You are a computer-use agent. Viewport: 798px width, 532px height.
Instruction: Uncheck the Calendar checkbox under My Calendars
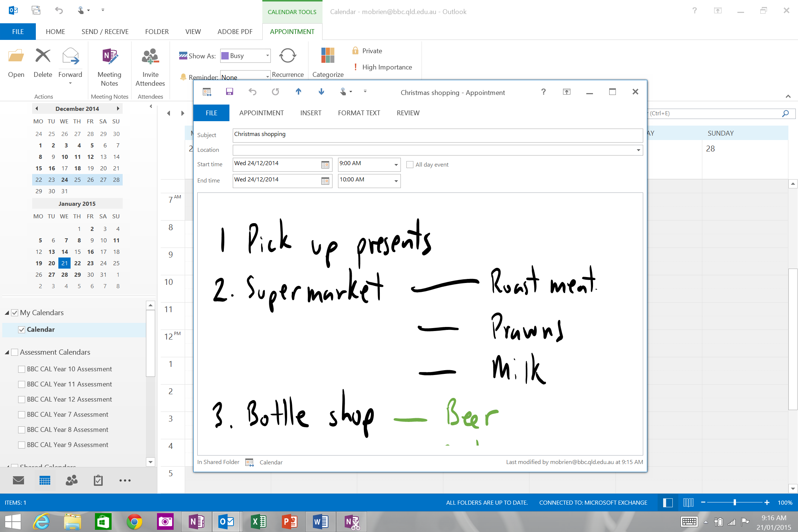pos(22,330)
